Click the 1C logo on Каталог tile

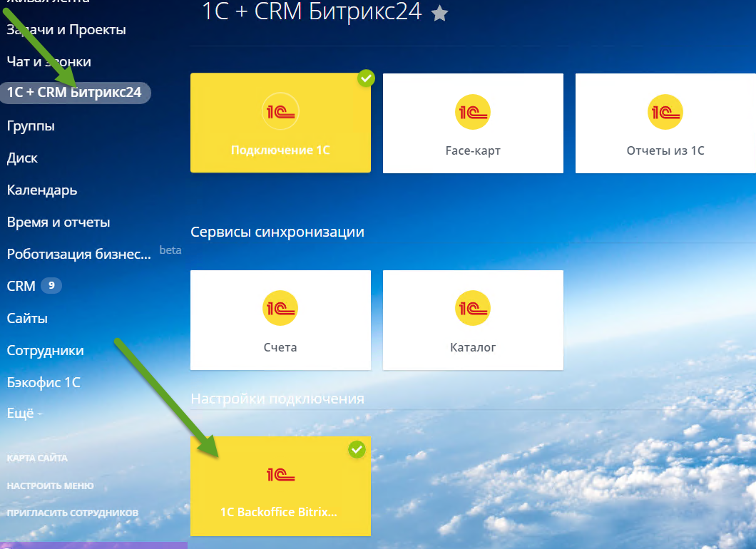coord(472,308)
